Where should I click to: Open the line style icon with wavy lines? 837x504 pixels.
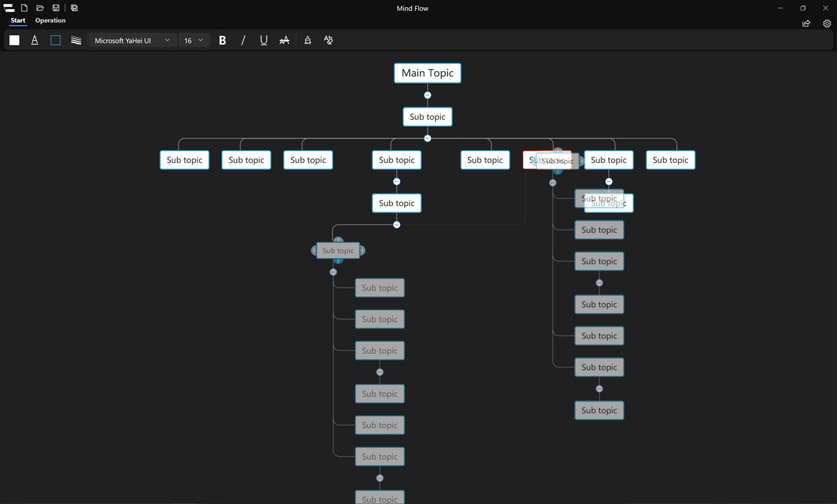click(76, 40)
